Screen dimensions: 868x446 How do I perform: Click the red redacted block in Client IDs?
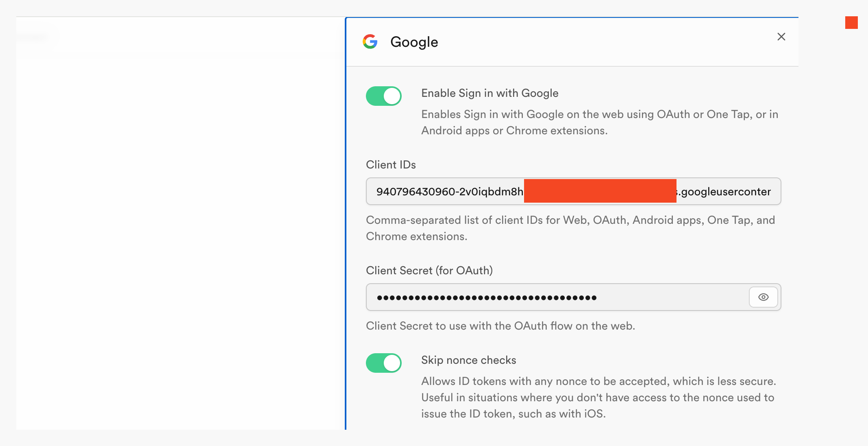pyautogui.click(x=600, y=191)
